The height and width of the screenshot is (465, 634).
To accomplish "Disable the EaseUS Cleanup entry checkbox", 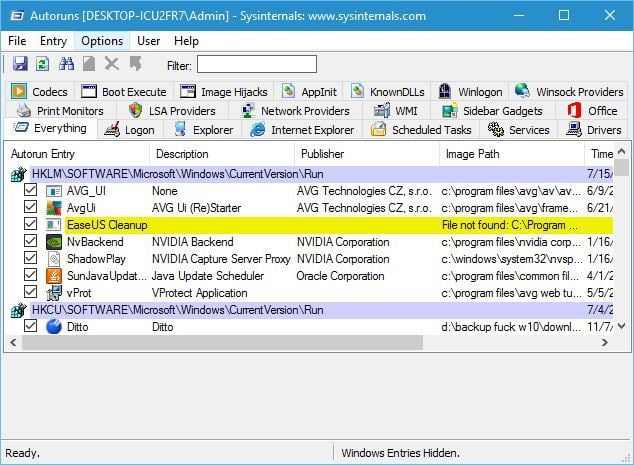I will pos(30,224).
